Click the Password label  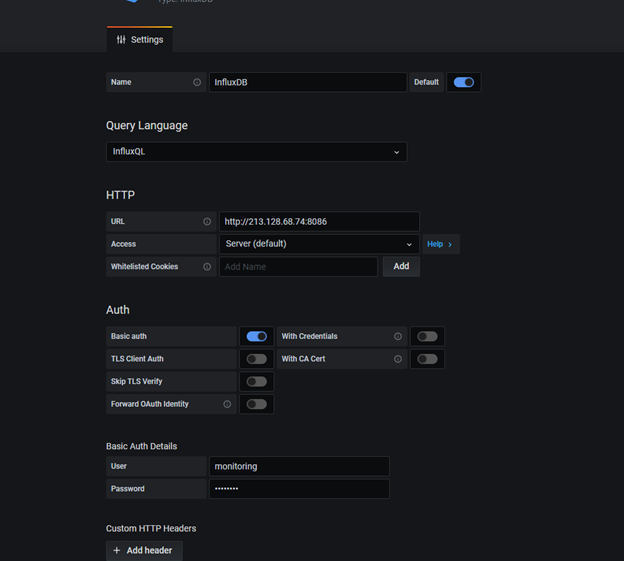[128, 489]
